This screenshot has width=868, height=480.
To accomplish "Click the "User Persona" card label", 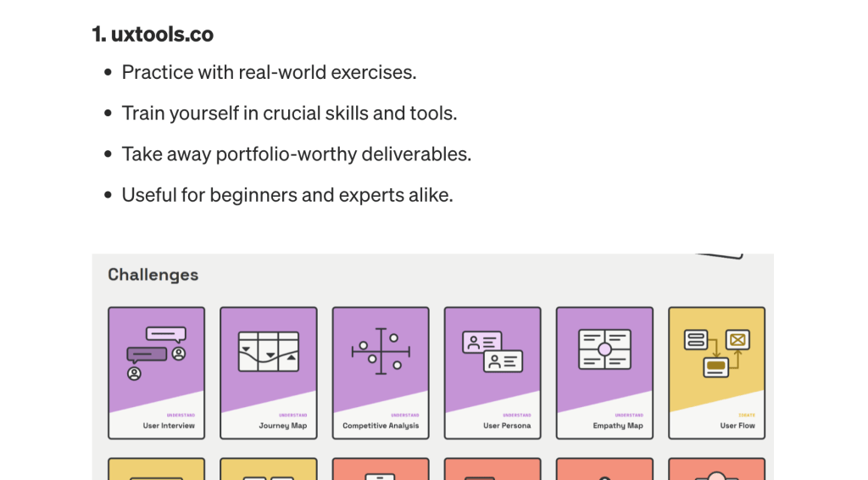I will [507, 426].
